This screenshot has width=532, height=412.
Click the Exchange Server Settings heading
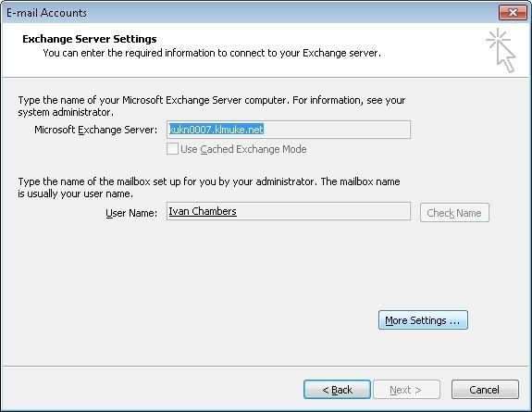90,39
